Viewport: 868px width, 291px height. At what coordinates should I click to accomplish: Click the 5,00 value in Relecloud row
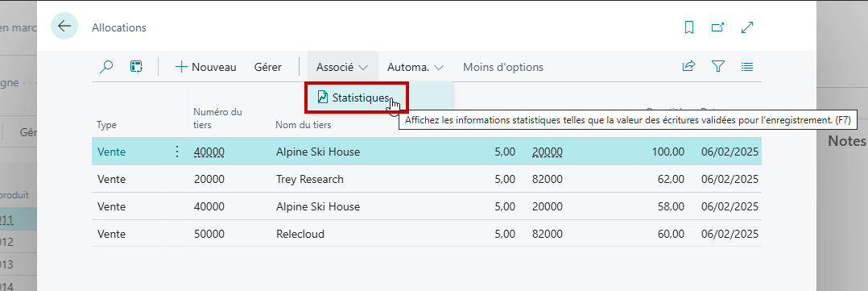(x=505, y=234)
